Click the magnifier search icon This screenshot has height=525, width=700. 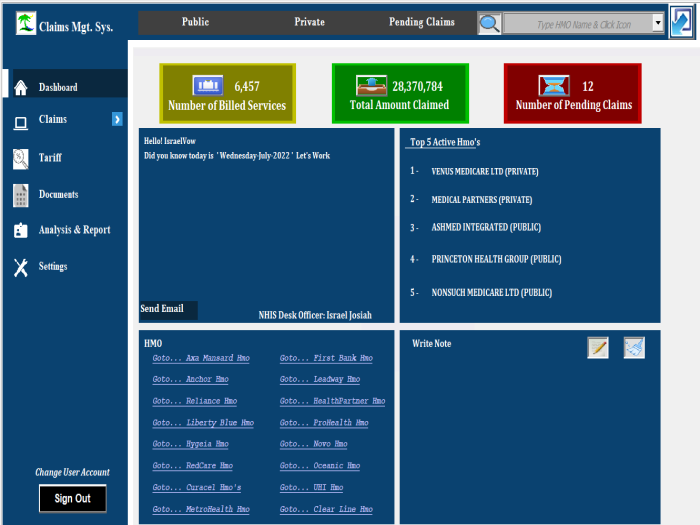pyautogui.click(x=489, y=23)
